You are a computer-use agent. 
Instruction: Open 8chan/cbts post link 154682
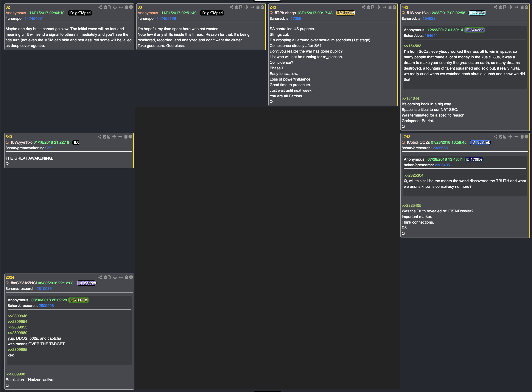pos(429,19)
